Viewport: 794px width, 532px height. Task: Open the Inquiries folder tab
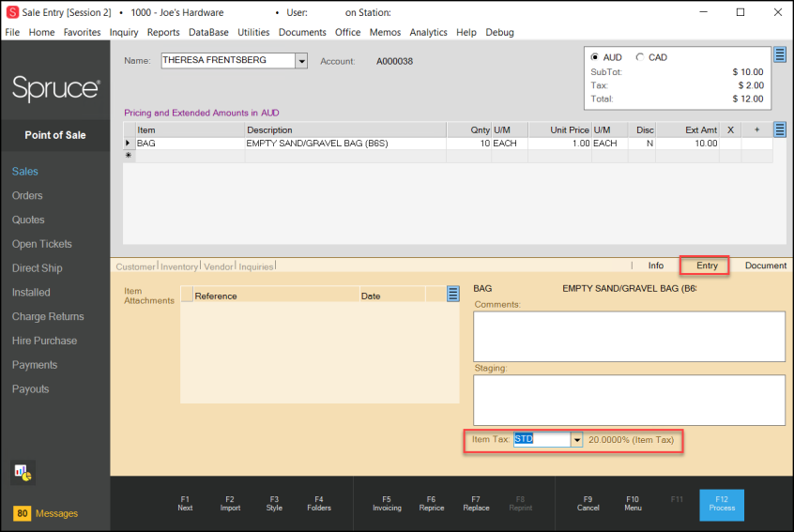(255, 266)
